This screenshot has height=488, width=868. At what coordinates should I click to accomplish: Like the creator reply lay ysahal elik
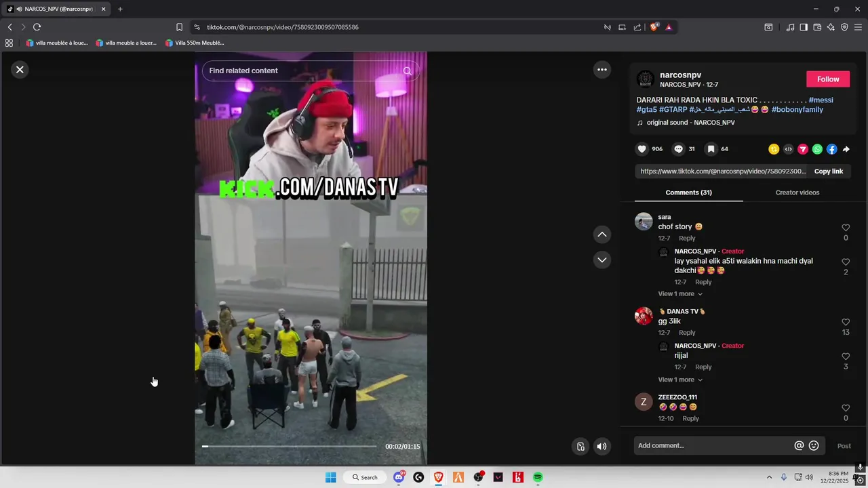846,262
